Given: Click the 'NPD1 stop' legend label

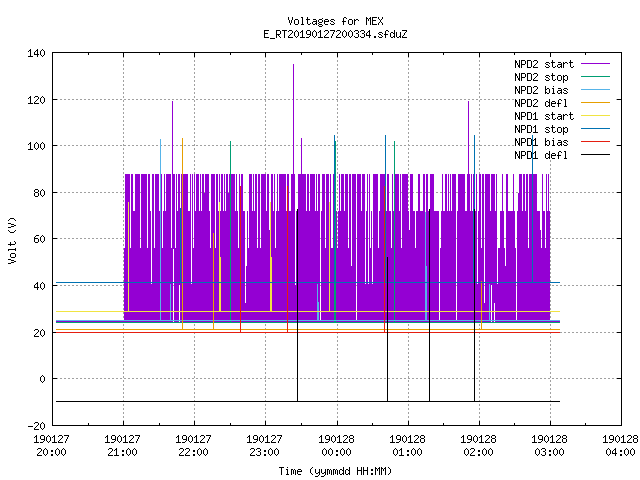Looking at the screenshot, I should [541, 129].
